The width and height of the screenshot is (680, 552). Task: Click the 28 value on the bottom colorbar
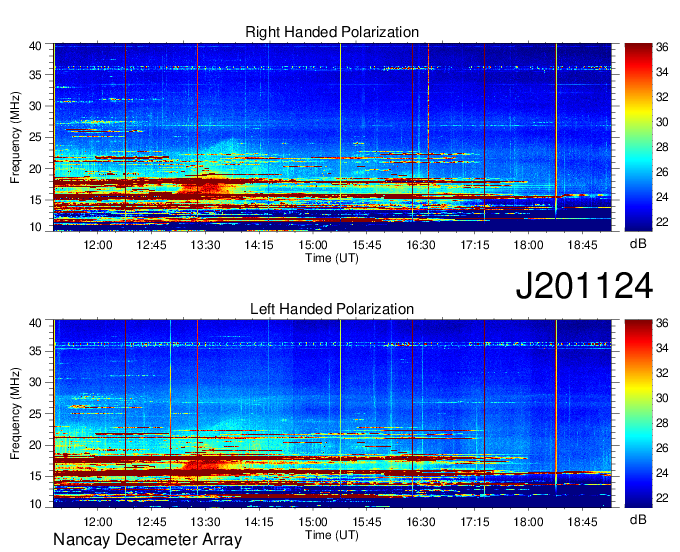[x=662, y=423]
